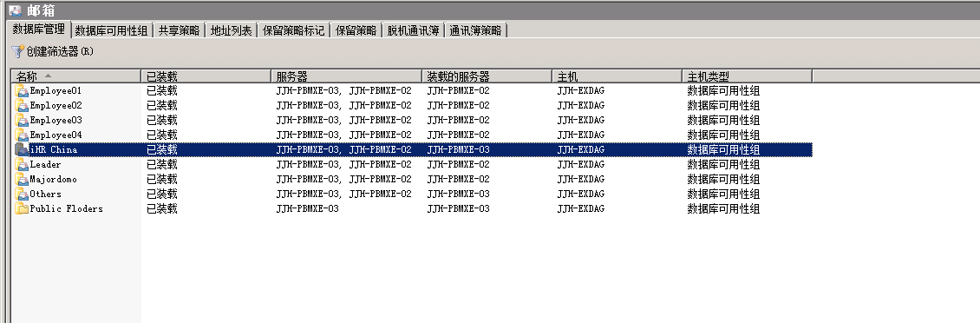This screenshot has height=323, width=980.
Task: Select the Employee01 database name
Action: pyautogui.click(x=56, y=91)
